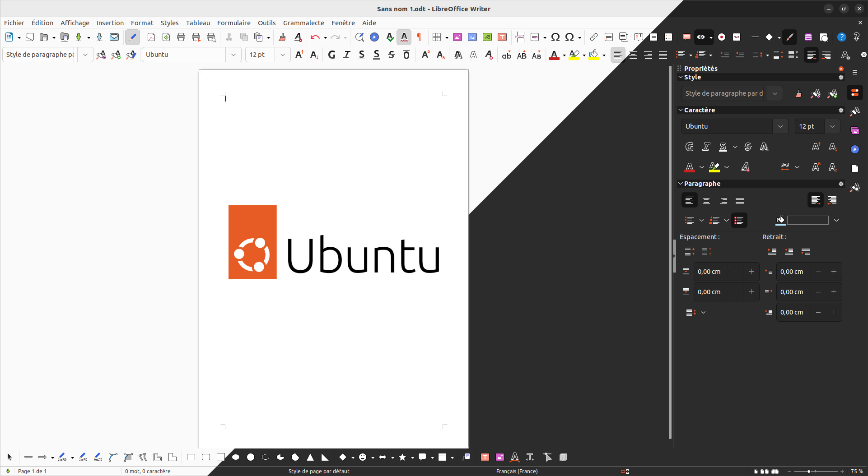Screen dimensions: 868x476
Task: Open the Fichier menu
Action: [14, 23]
